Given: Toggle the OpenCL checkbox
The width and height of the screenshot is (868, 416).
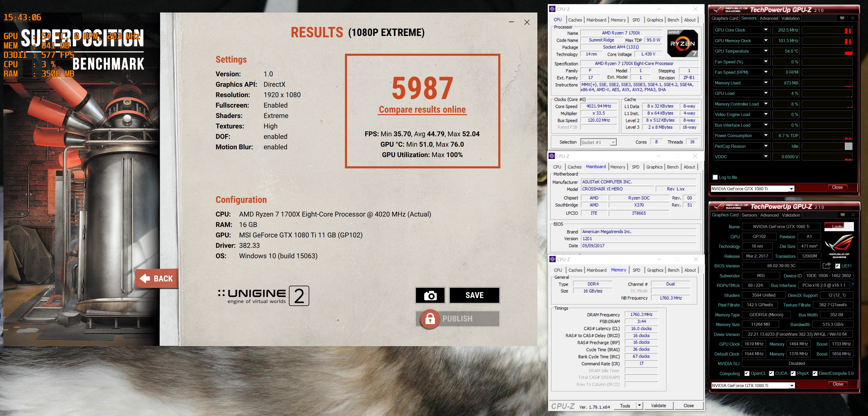Looking at the screenshot, I should coord(747,373).
